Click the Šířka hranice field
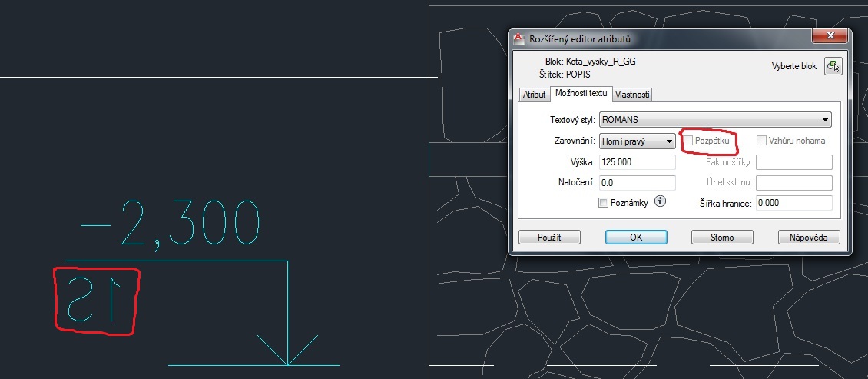 [x=794, y=203]
